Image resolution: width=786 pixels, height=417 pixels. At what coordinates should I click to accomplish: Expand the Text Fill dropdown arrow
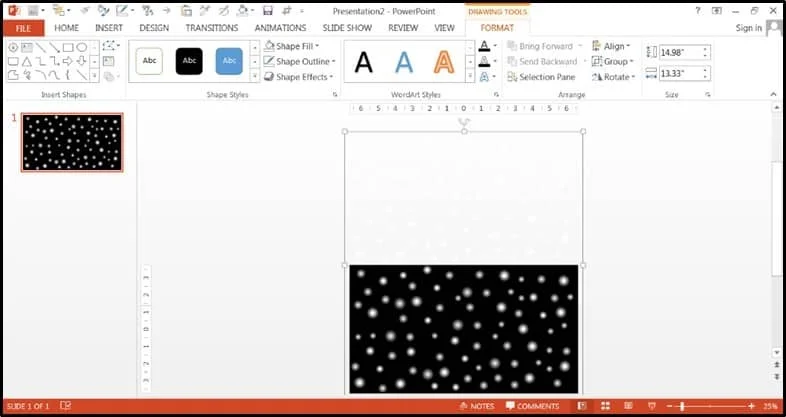pyautogui.click(x=495, y=46)
